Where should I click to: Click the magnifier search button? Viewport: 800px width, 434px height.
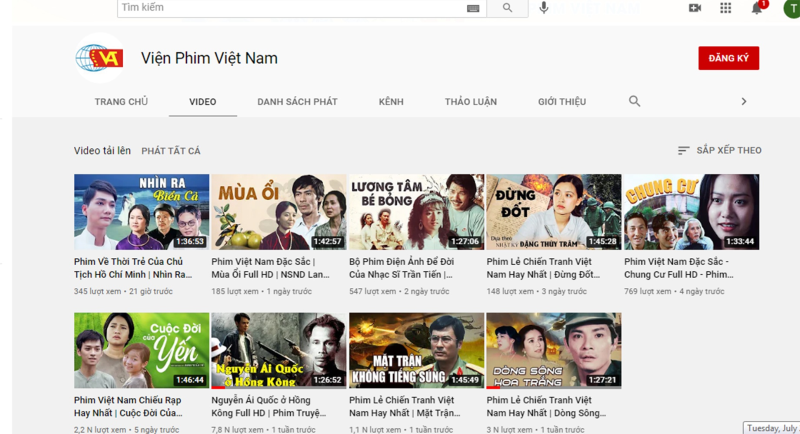507,8
